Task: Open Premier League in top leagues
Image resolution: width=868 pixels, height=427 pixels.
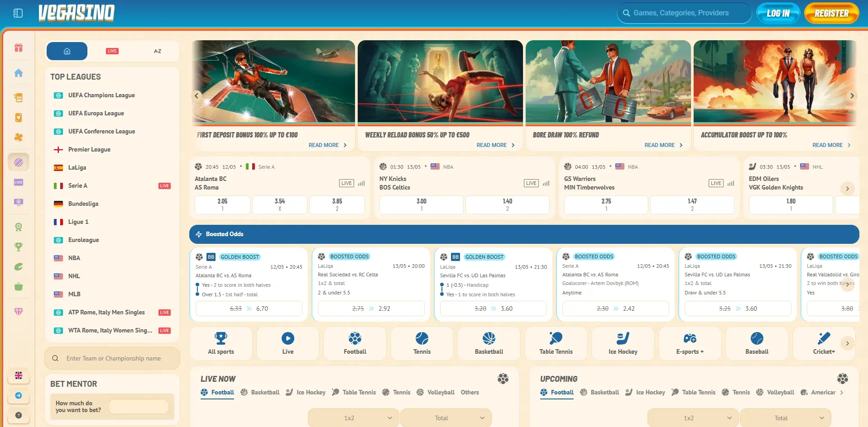Action: [x=112, y=149]
